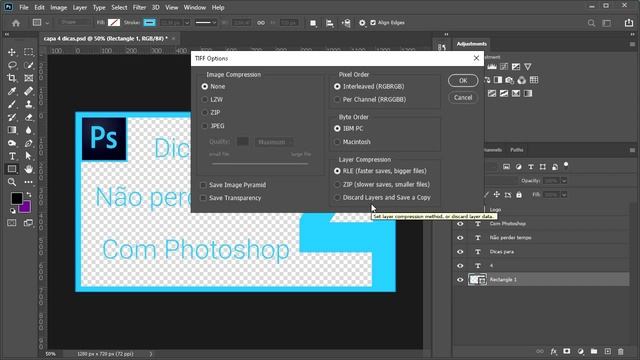The width and height of the screenshot is (640, 360).
Task: Select JPEG image compression
Action: click(x=205, y=126)
